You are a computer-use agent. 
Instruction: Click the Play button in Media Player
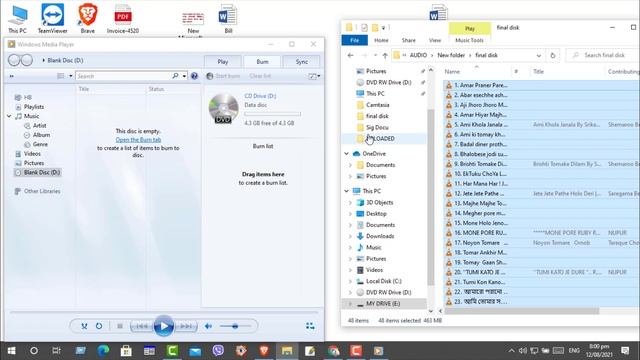click(164, 326)
